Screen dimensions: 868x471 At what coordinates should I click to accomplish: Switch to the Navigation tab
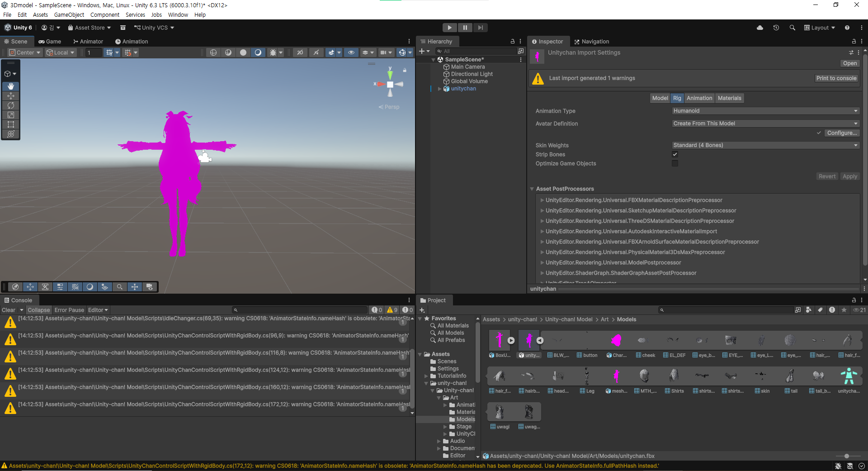(x=592, y=41)
